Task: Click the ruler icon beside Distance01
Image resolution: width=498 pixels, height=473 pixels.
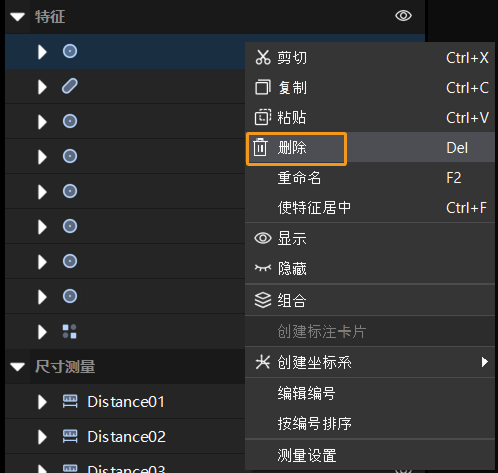Action: [70, 401]
